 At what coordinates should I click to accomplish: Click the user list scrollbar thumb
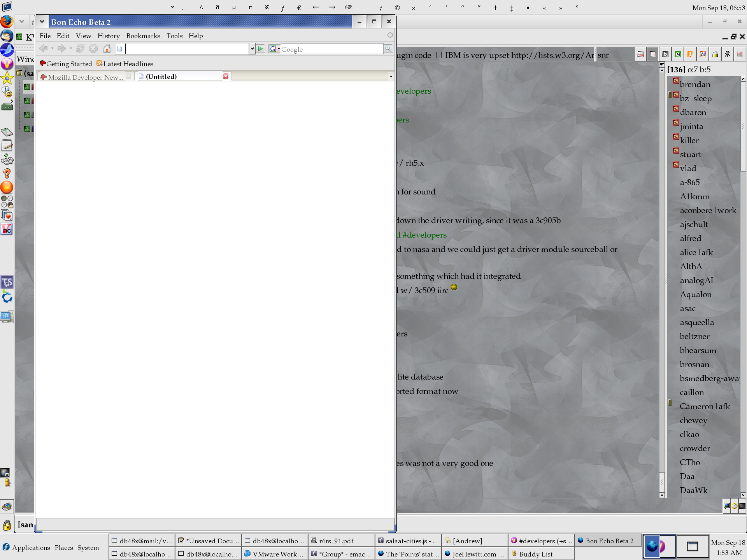tap(743, 126)
